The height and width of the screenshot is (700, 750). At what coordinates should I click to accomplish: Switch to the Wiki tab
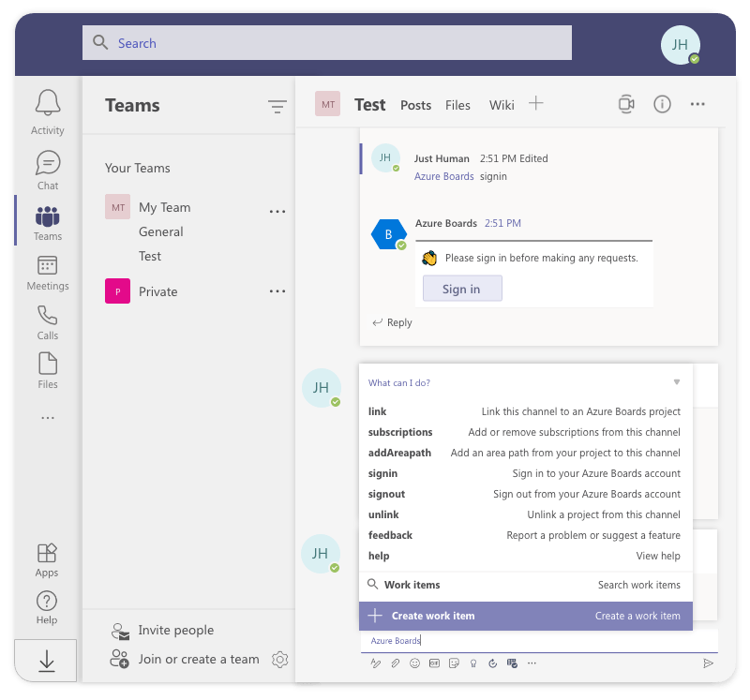[x=501, y=105]
